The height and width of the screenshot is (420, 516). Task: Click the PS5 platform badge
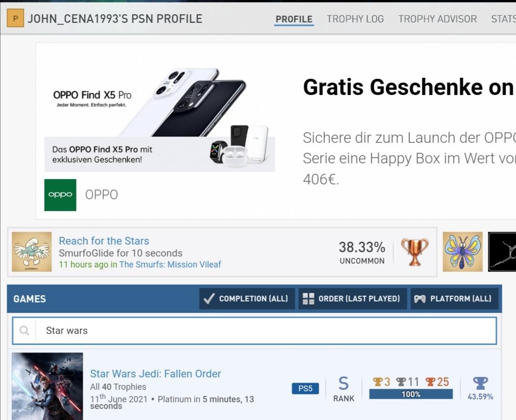coord(305,388)
